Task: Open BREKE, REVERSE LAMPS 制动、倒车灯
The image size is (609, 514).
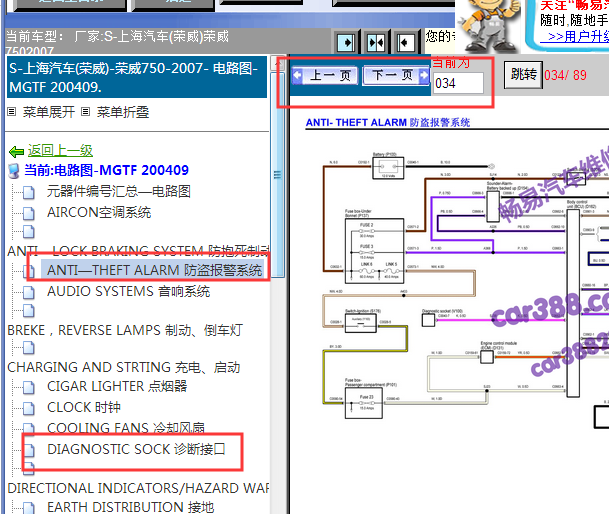Action: [125, 330]
